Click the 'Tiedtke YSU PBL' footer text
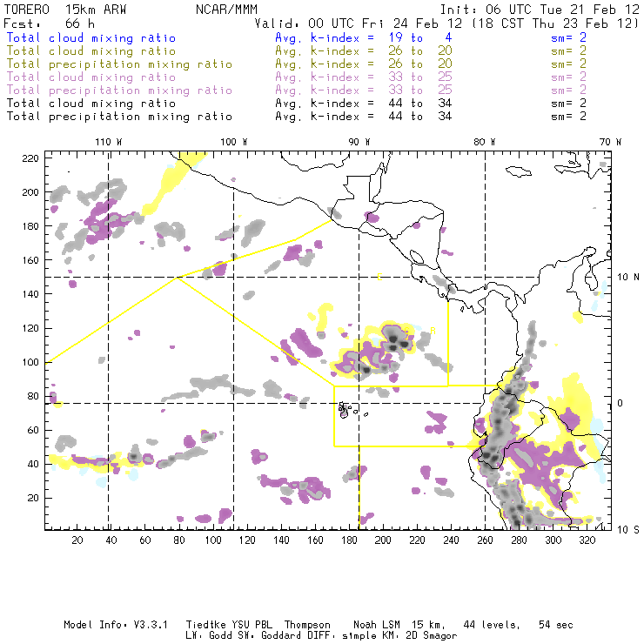The height and width of the screenshot is (644, 644). 229,625
